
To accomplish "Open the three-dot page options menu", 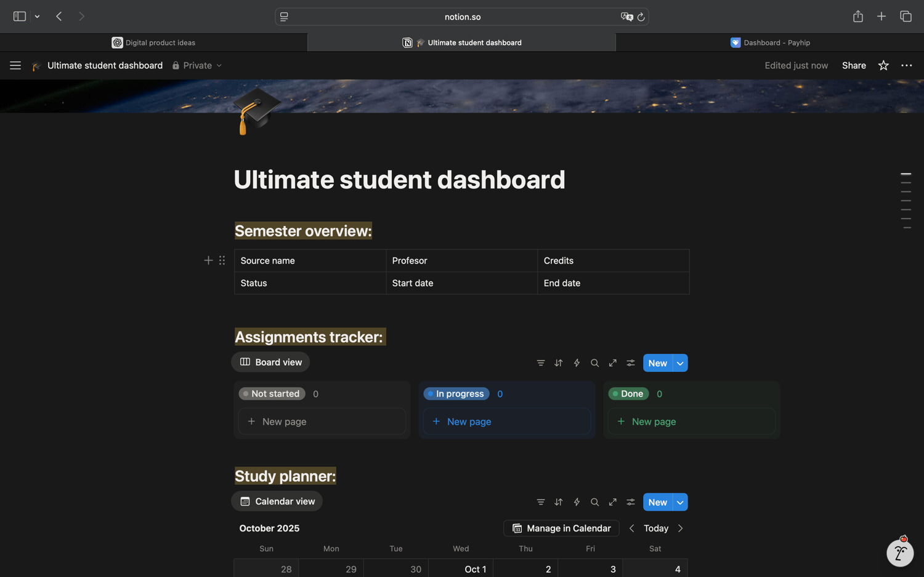I will pyautogui.click(x=907, y=66).
